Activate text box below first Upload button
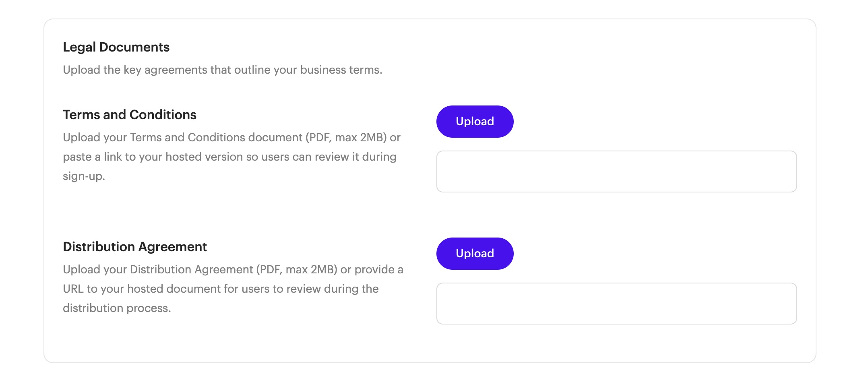 pyautogui.click(x=616, y=172)
